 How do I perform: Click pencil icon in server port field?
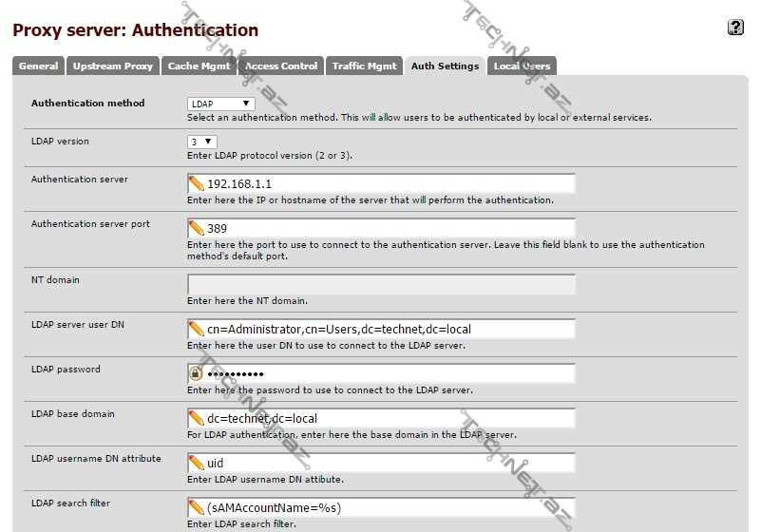click(197, 228)
